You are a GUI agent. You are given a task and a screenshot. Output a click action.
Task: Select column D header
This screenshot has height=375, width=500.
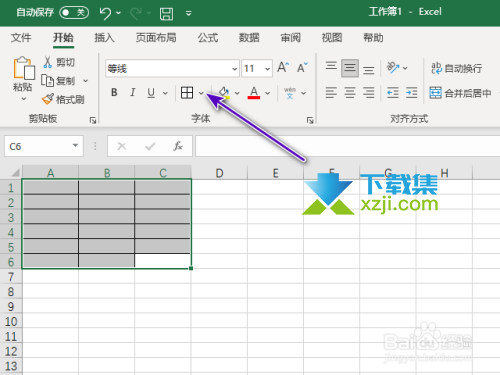[219, 173]
